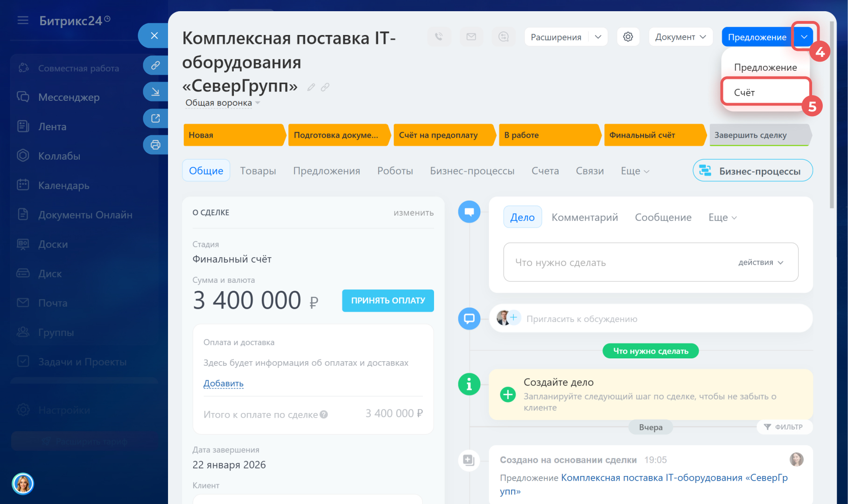This screenshot has width=848, height=504.
Task: Click the green plus icon to create a дело
Action: (x=507, y=394)
